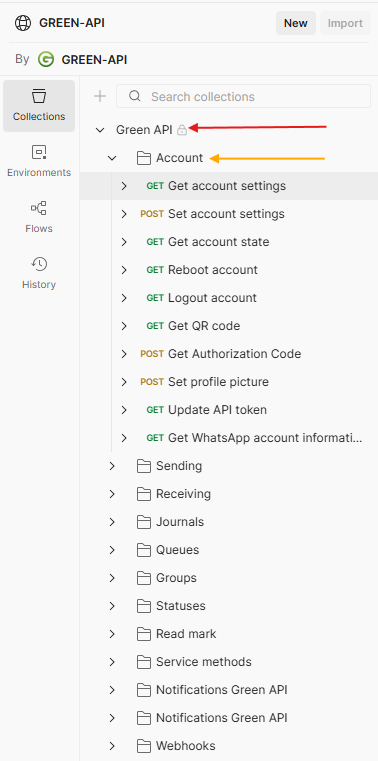Switch to the Flows sidebar tab
This screenshot has height=761, width=378.
coord(39,217)
